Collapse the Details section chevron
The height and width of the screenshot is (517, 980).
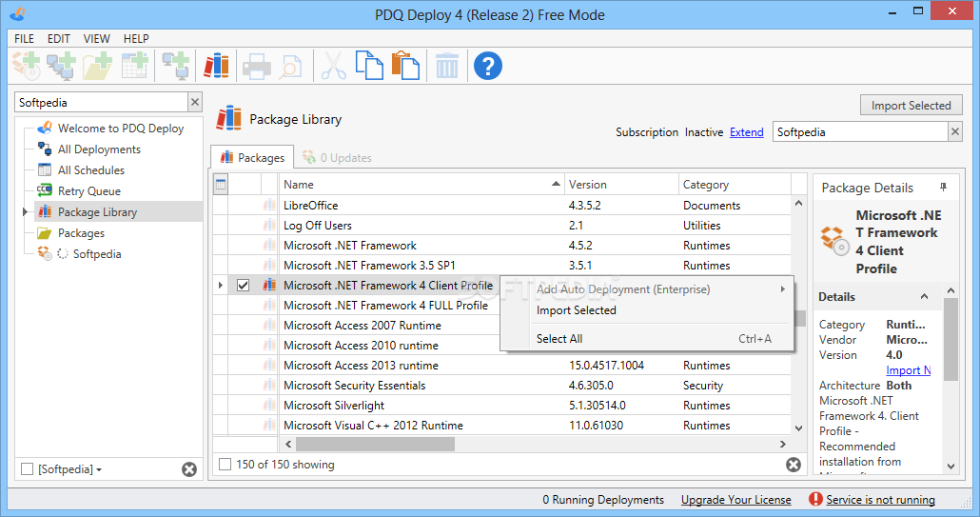925,296
